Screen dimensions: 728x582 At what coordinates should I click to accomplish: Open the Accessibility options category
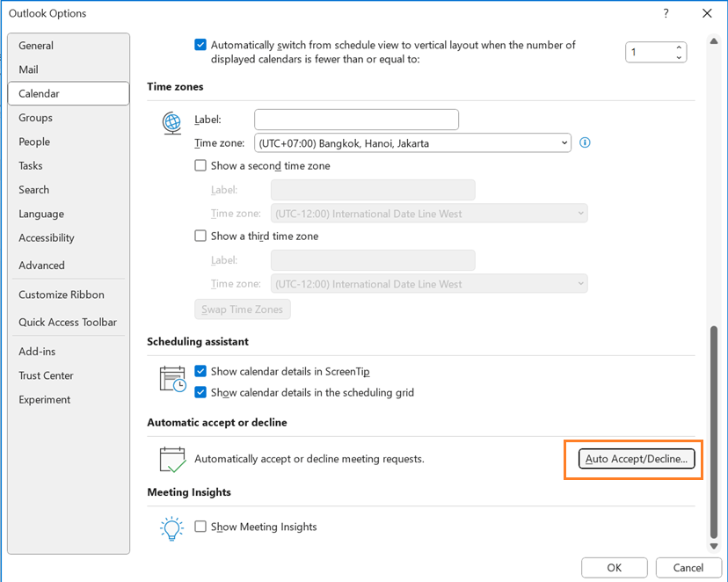click(x=69, y=238)
